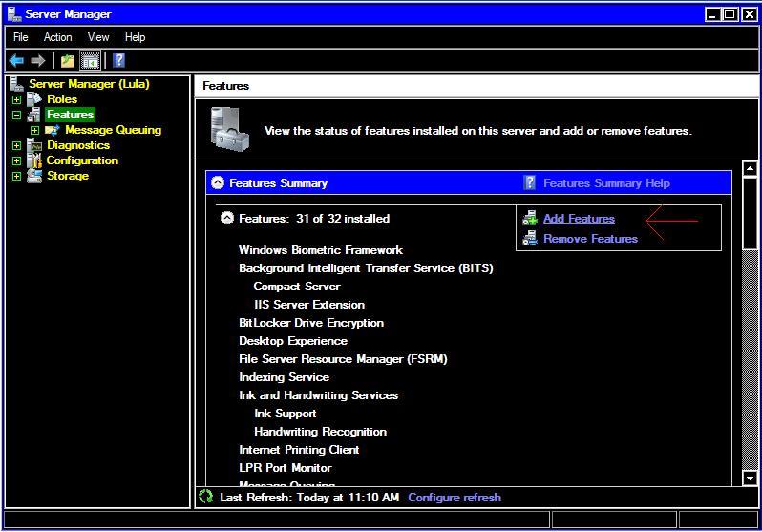Screen dimensions: 762x532
Task: Minimize the Server Manager window
Action: [x=713, y=14]
